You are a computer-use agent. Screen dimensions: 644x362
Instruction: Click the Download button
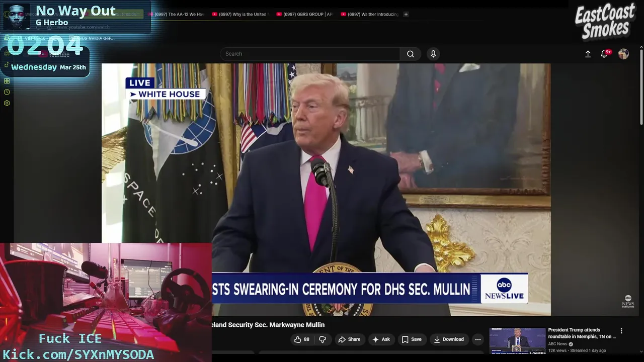(x=449, y=339)
